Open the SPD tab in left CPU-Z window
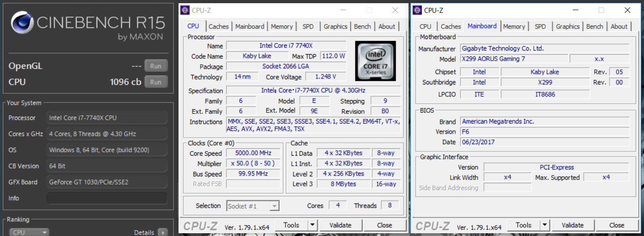Image resolution: width=644 pixels, height=236 pixels. (x=308, y=27)
